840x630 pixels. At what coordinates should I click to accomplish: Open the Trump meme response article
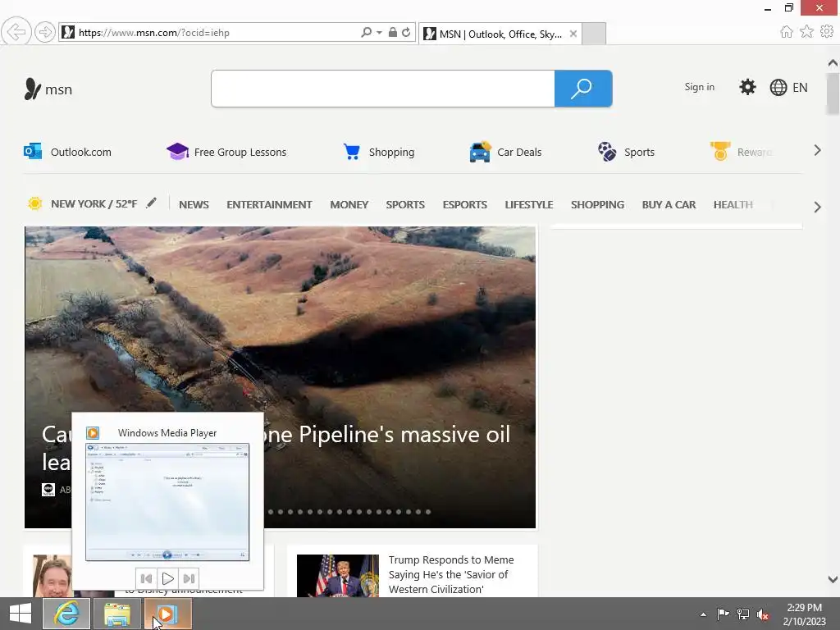coord(450,574)
